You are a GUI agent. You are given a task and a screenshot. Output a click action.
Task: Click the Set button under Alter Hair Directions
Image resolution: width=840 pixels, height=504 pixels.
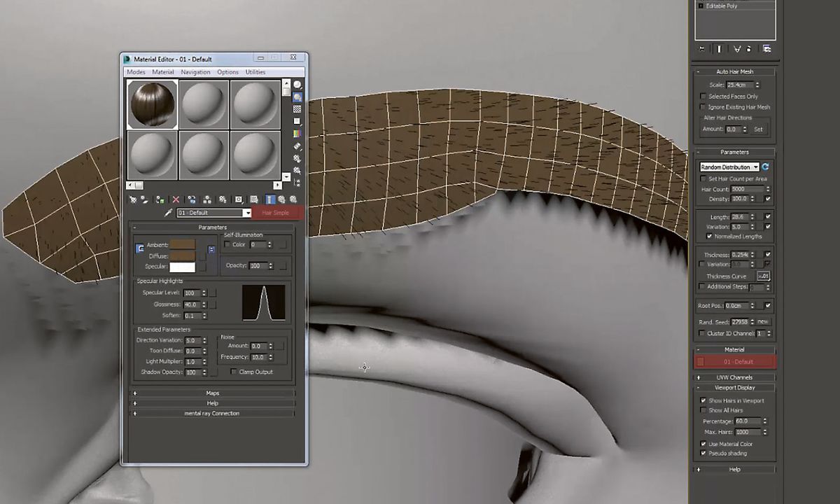coord(758,129)
